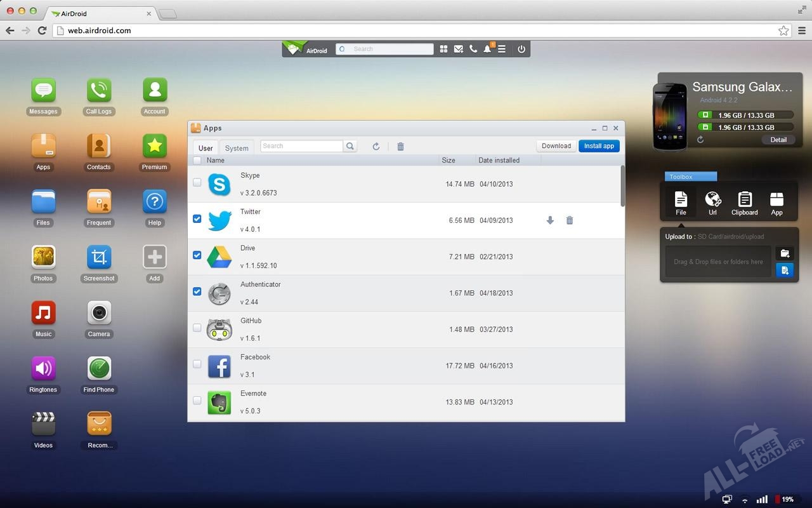Refresh device storage info icon
Image resolution: width=812 pixels, height=508 pixels.
pyautogui.click(x=700, y=140)
